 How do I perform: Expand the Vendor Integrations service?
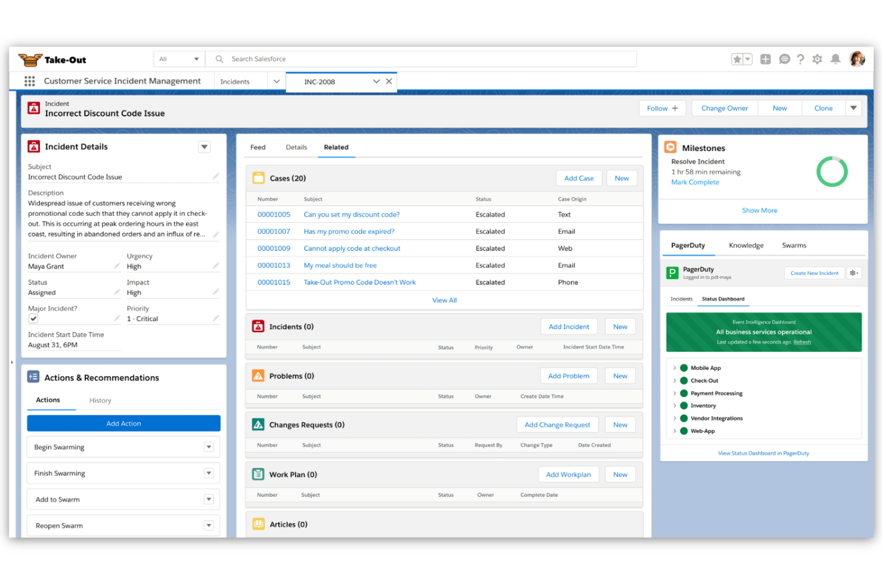click(x=675, y=418)
